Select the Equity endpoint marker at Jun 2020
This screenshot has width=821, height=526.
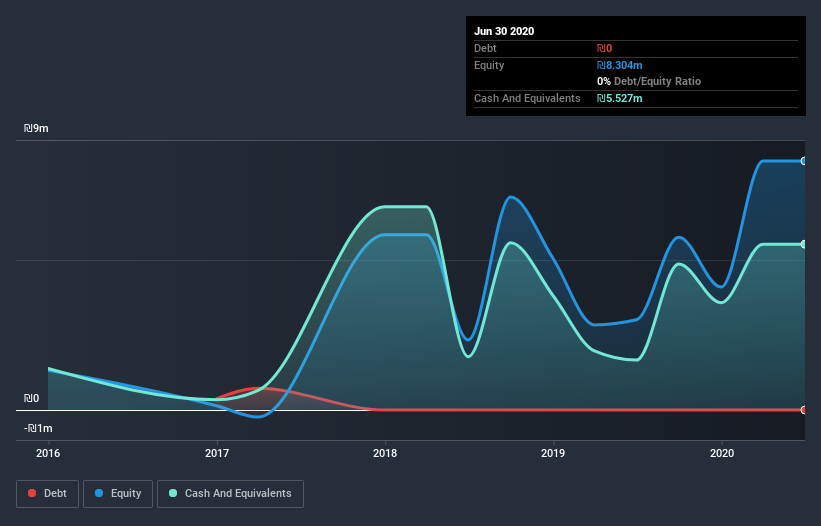804,161
